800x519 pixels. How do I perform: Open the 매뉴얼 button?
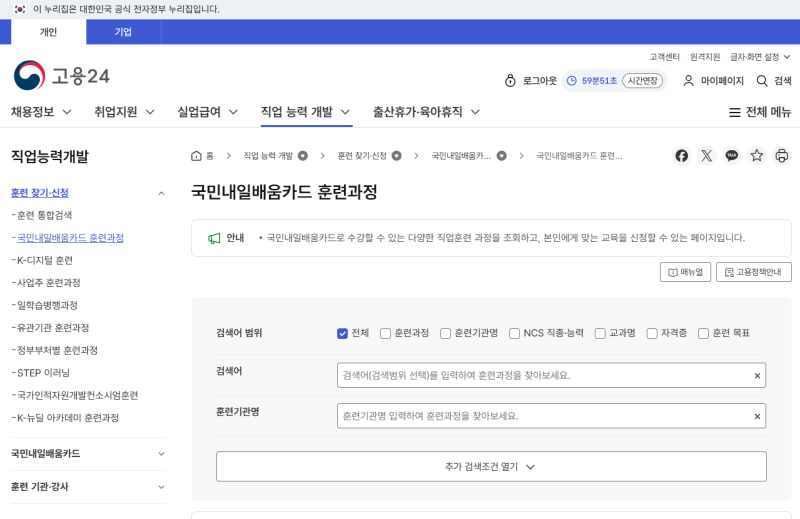tap(685, 272)
